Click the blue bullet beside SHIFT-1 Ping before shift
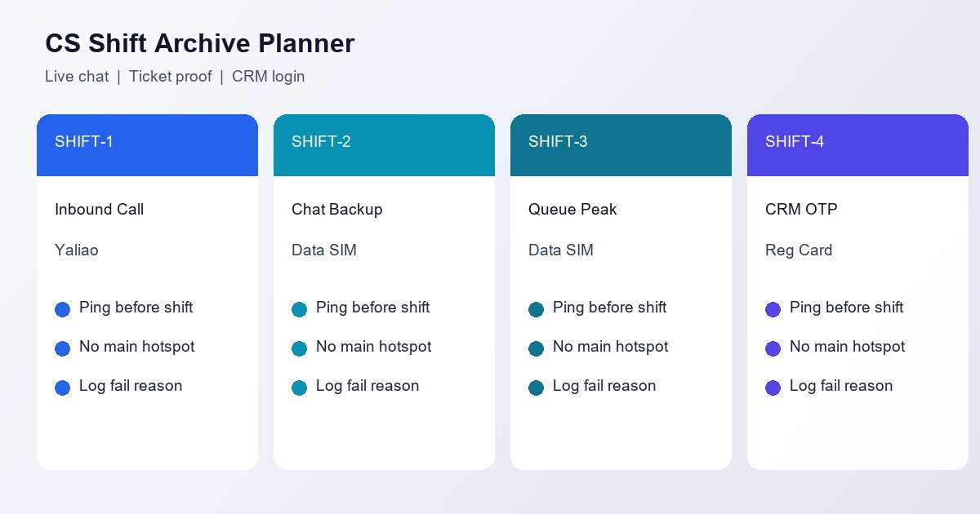Screen dimensions: 980x514 [62, 309]
